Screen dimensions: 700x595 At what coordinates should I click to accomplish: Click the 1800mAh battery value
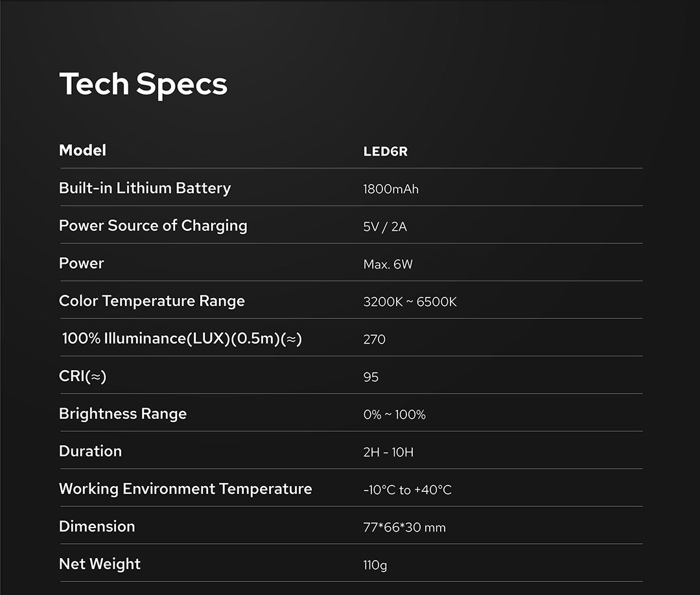pyautogui.click(x=391, y=189)
